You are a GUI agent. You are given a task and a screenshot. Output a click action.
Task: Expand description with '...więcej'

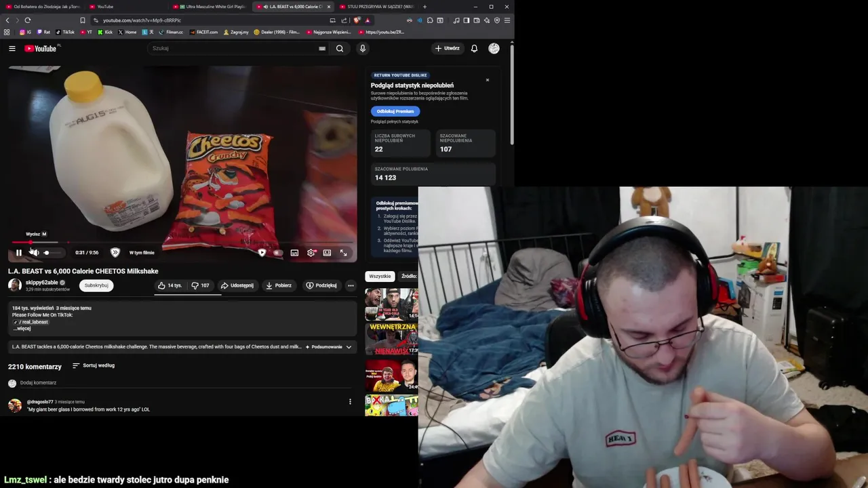(x=22, y=329)
